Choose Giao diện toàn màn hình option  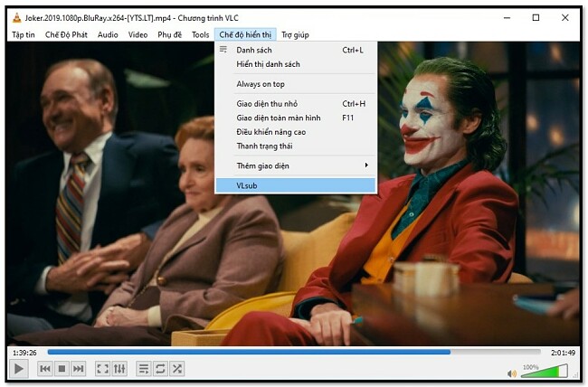click(296, 118)
